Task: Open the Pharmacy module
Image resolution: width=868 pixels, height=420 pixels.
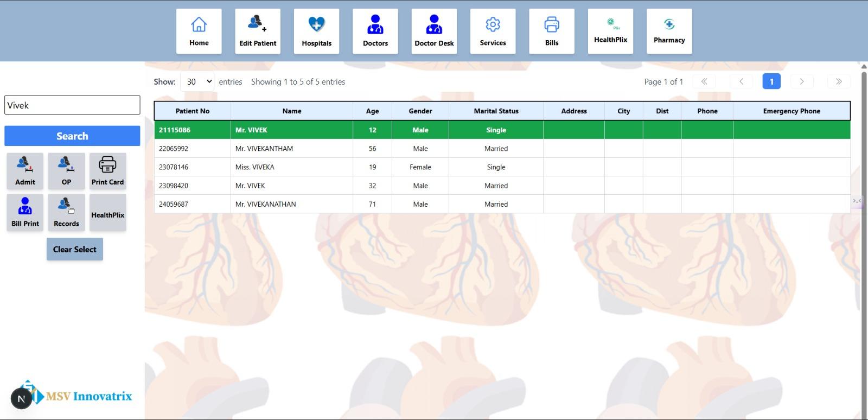Action: pos(669,31)
